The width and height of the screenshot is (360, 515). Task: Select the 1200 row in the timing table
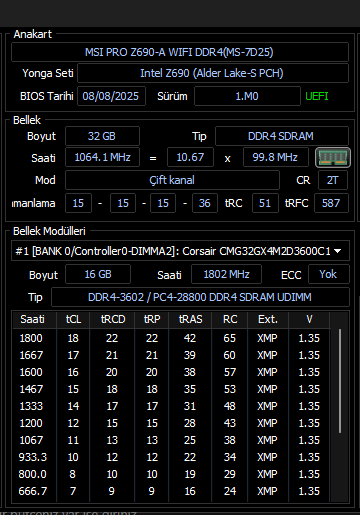tap(171, 423)
